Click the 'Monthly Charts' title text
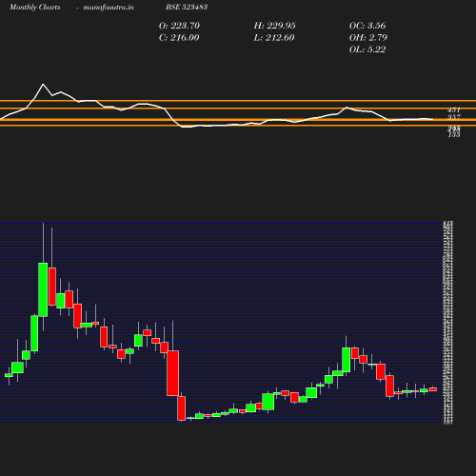 (x=34, y=7)
